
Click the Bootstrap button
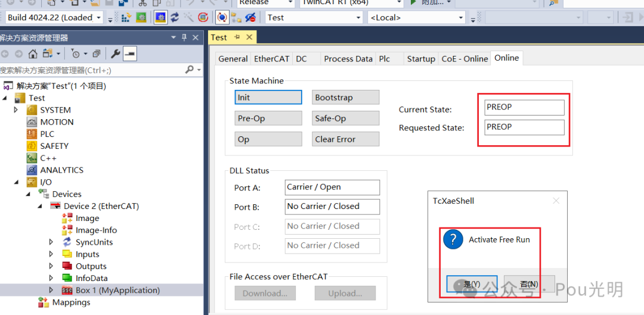[x=345, y=98]
